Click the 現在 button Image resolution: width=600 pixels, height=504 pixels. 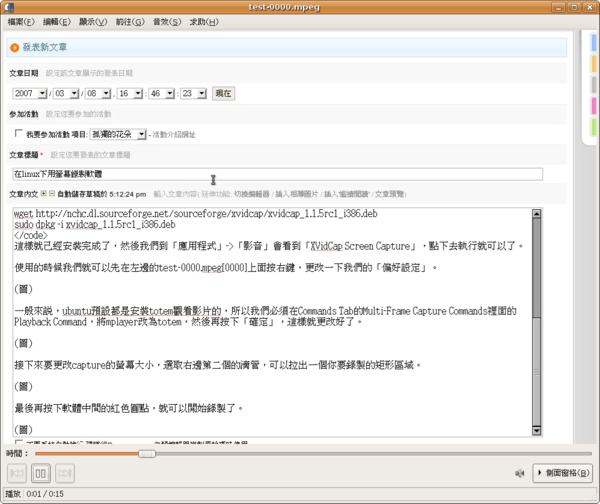click(x=223, y=93)
